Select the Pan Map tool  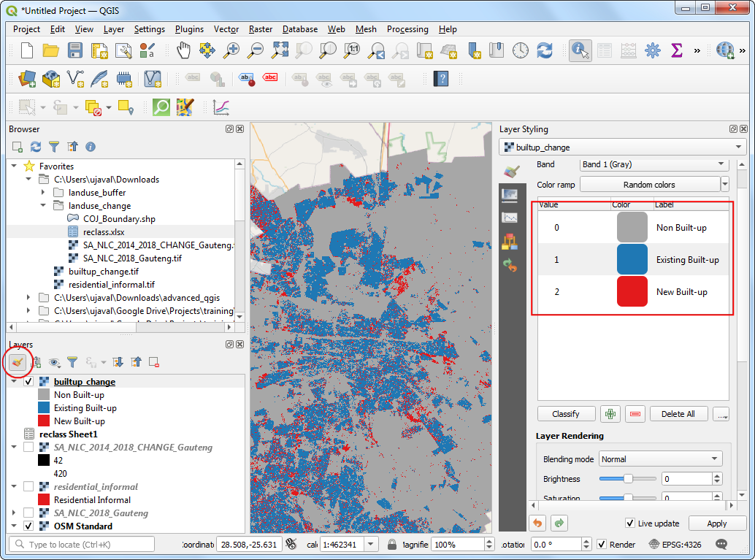pyautogui.click(x=184, y=50)
